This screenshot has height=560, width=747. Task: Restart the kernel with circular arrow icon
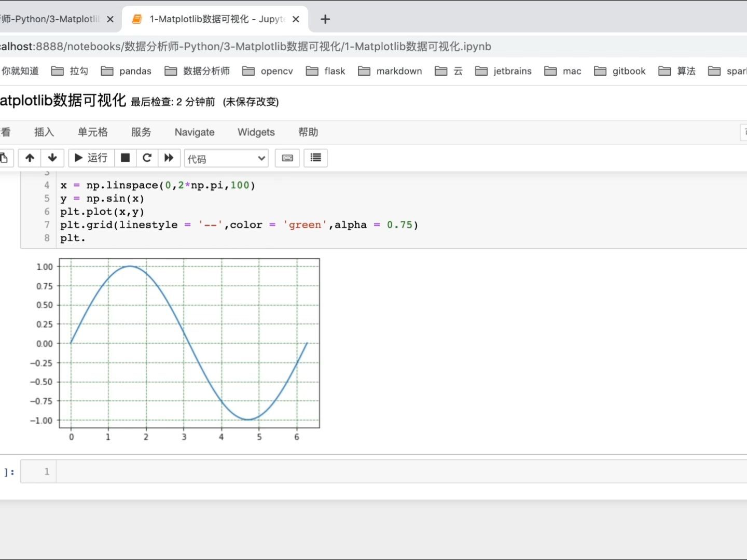point(147,158)
